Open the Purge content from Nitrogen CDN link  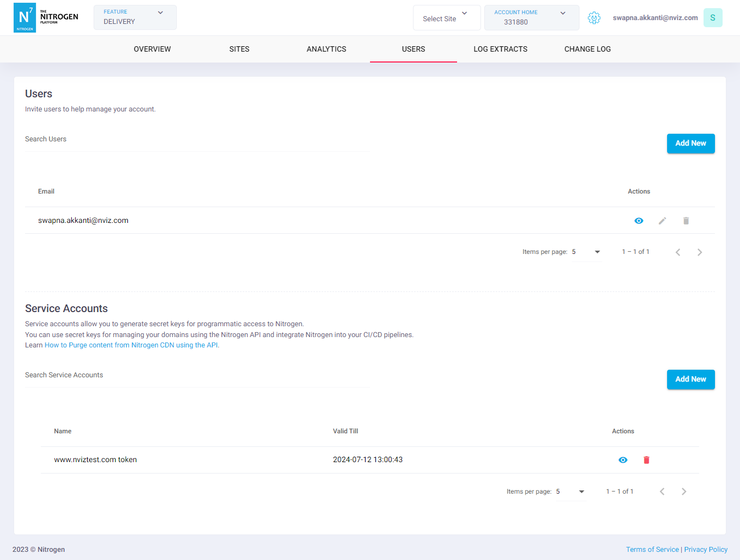[x=131, y=345]
